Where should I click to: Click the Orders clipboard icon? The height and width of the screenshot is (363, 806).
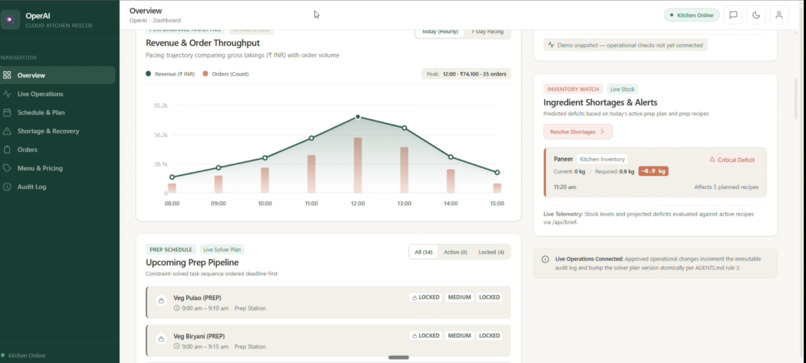7,150
